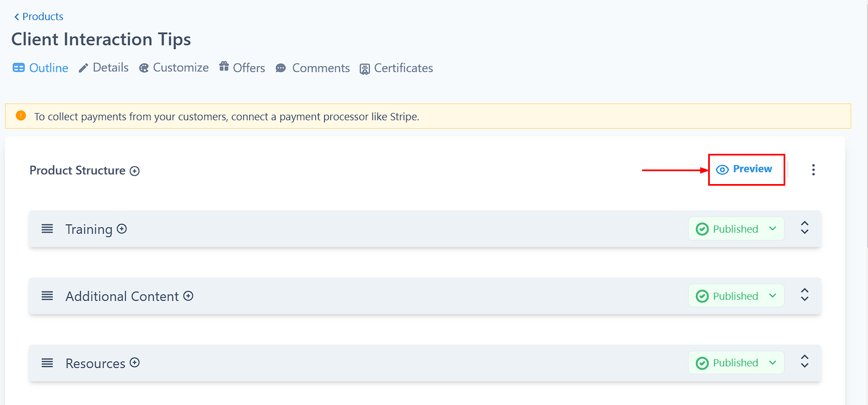Screen dimensions: 868x405
Task: Open the Customize tab
Action: tap(174, 68)
